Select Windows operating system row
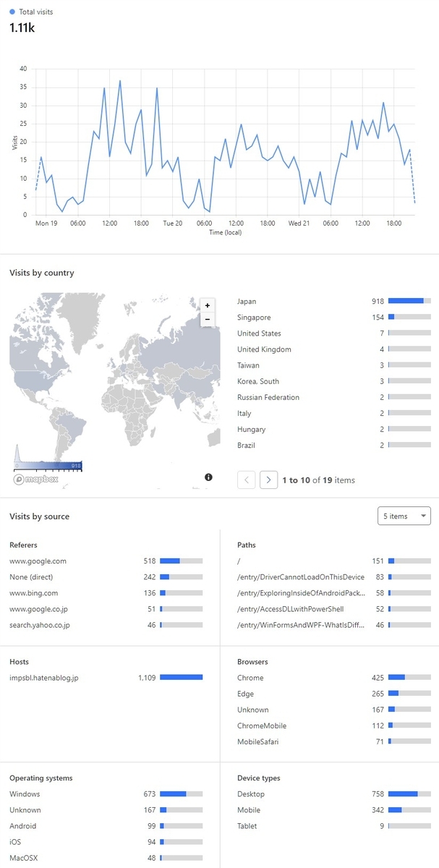 106,794
